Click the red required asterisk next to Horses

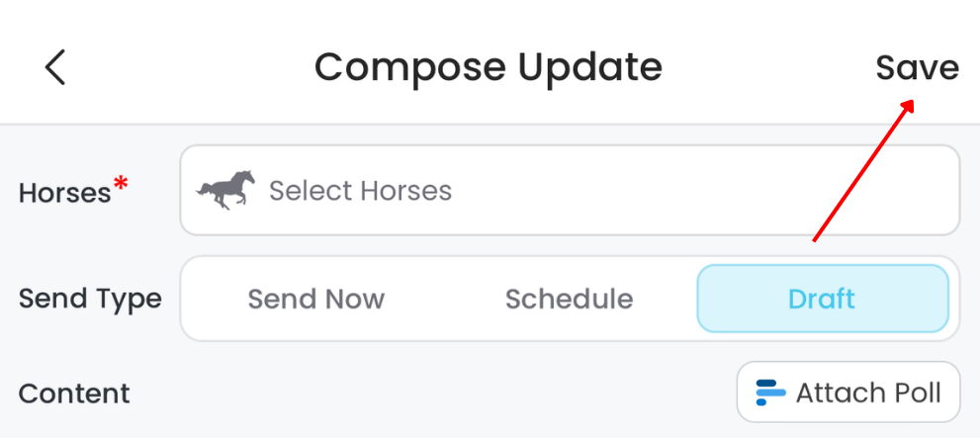121,184
